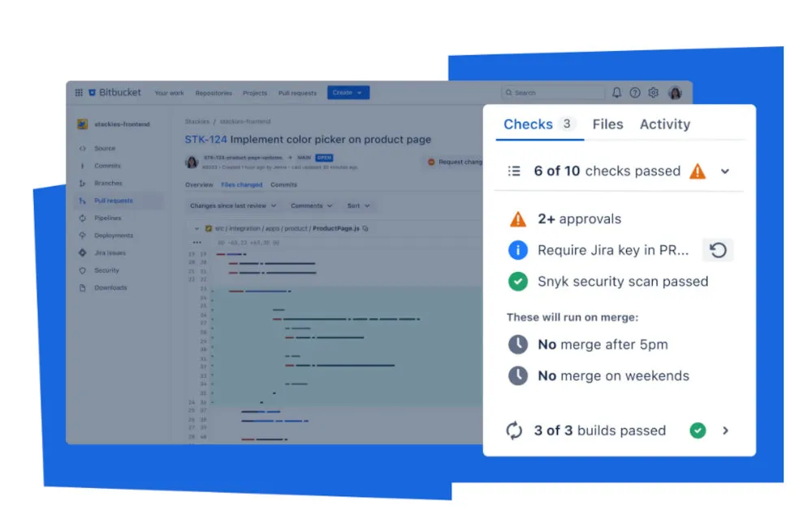Click the OPEN status badge
Image resolution: width=812 pixels, height=532 pixels.
click(324, 158)
